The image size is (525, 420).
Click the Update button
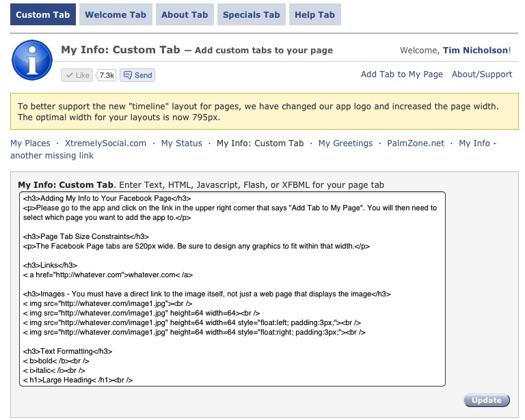tap(487, 400)
